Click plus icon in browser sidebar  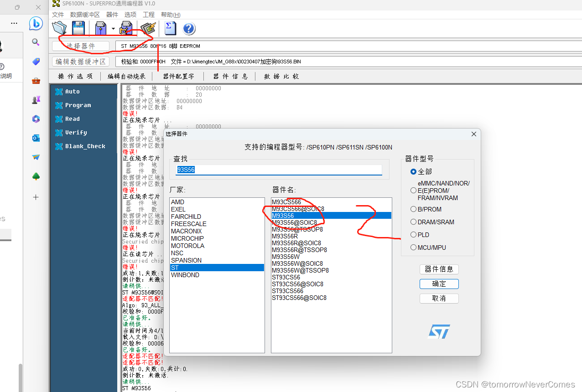36,197
